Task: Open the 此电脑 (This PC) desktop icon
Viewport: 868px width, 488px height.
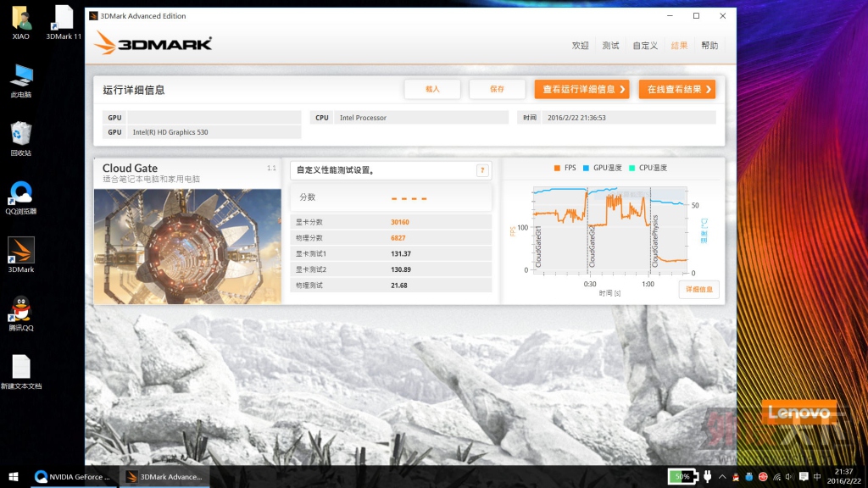Action: (21, 80)
